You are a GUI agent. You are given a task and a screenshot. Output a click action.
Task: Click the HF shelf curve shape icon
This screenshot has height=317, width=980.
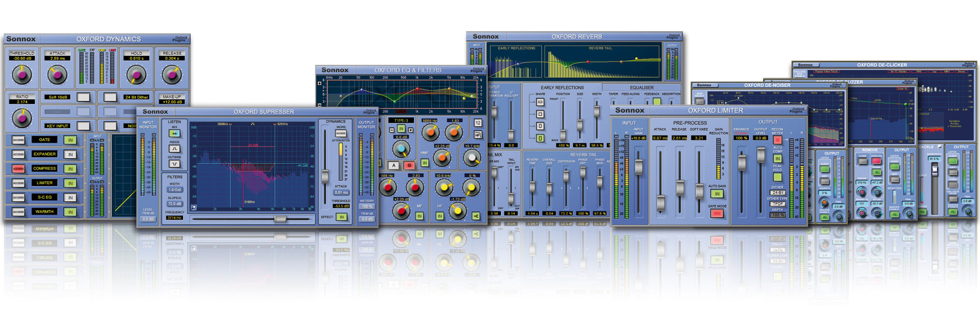(x=475, y=216)
